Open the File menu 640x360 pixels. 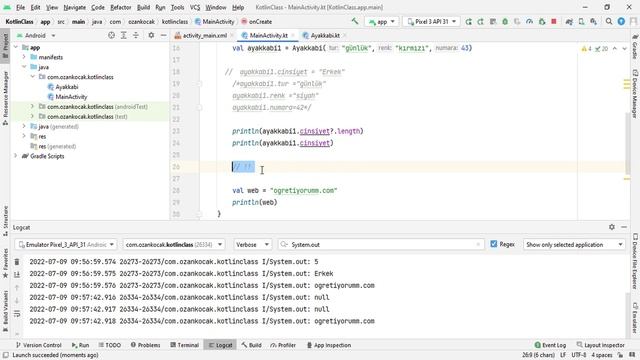20,7
